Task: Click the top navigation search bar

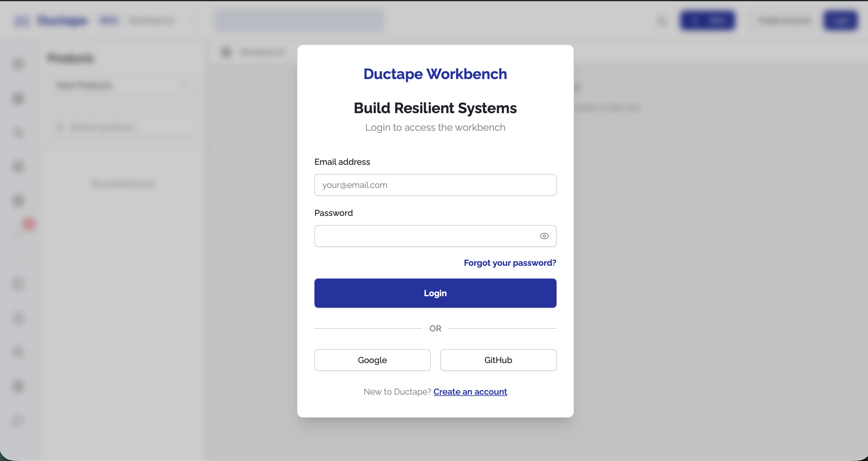Action: tap(299, 20)
